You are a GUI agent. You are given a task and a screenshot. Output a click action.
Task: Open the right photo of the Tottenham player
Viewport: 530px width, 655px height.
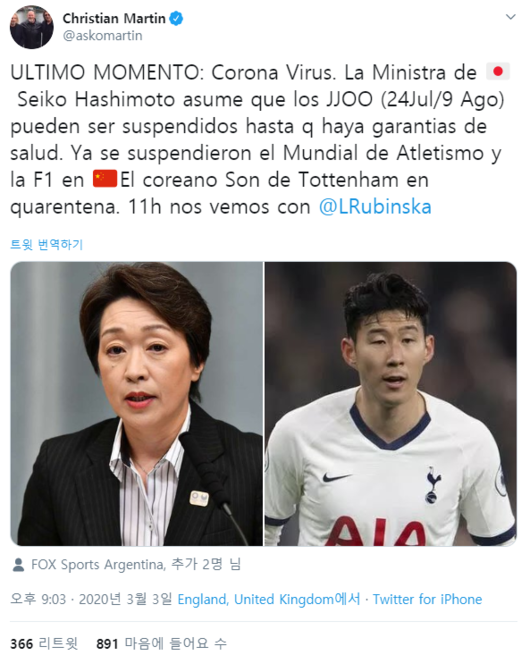[391, 404]
